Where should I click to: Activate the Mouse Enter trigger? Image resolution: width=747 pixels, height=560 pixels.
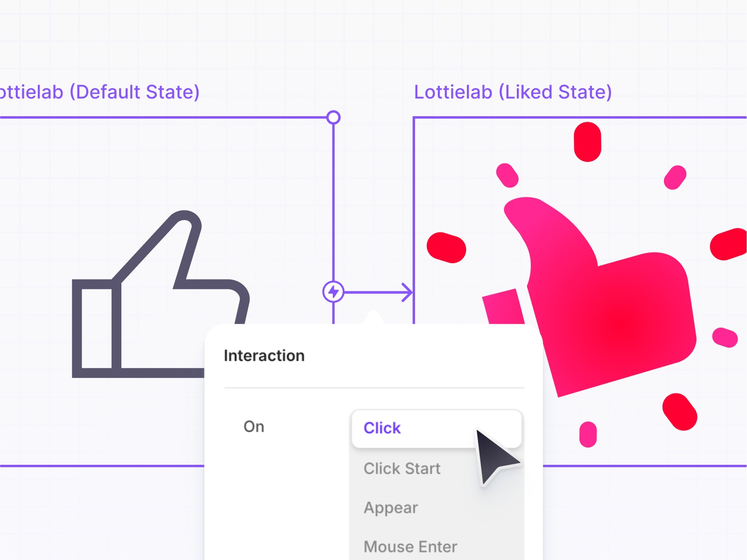click(x=410, y=546)
